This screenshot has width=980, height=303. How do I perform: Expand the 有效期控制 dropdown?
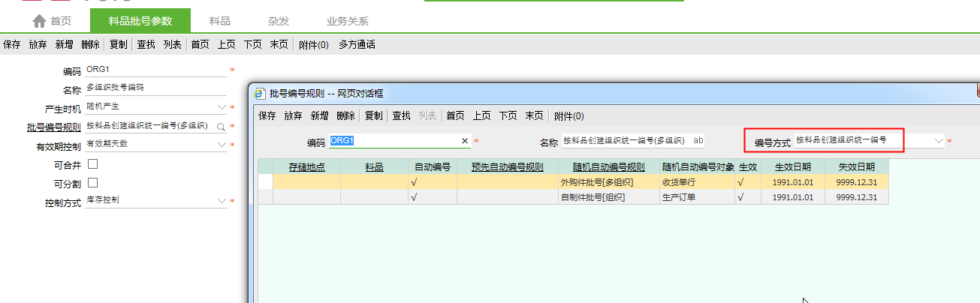tap(222, 144)
